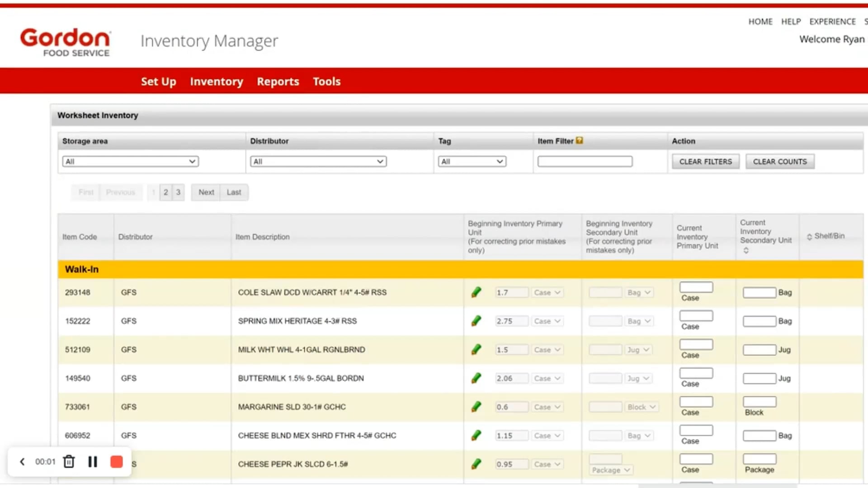Pause the screen recording

93,461
